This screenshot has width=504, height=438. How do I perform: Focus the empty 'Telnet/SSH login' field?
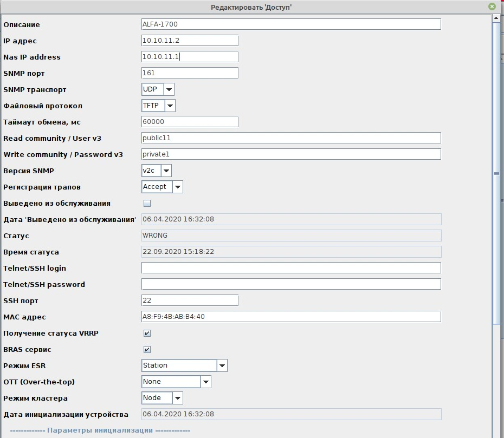(x=291, y=268)
